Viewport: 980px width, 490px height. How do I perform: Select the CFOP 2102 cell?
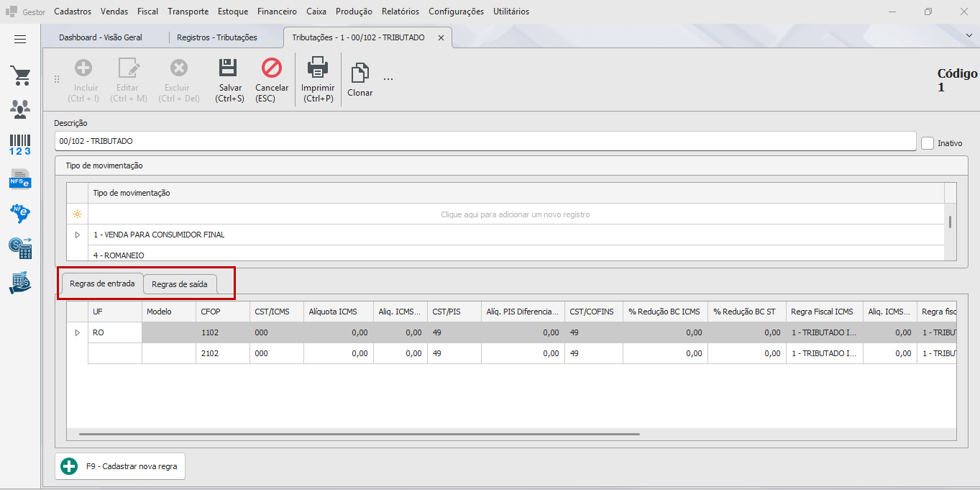pyautogui.click(x=223, y=353)
